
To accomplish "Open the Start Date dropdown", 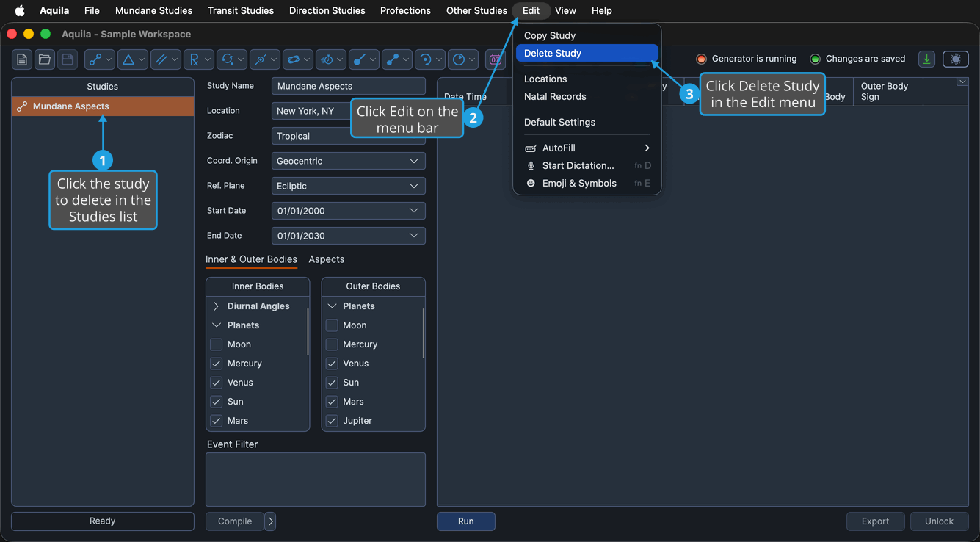I will pyautogui.click(x=349, y=211).
